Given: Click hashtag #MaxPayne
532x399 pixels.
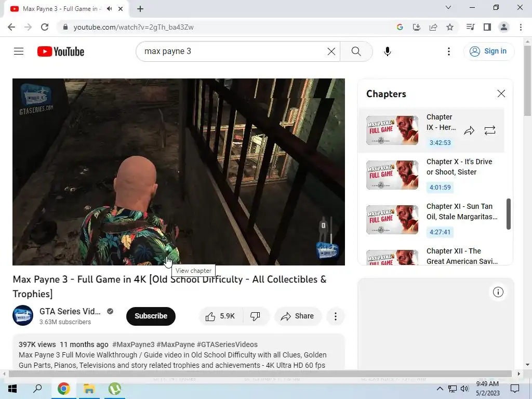Looking at the screenshot, I should [176, 344].
